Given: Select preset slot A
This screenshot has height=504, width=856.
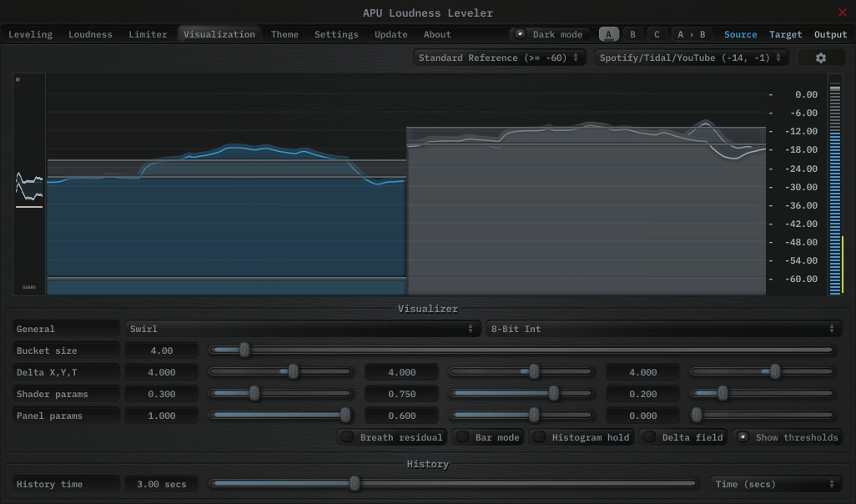Looking at the screenshot, I should click(x=609, y=34).
